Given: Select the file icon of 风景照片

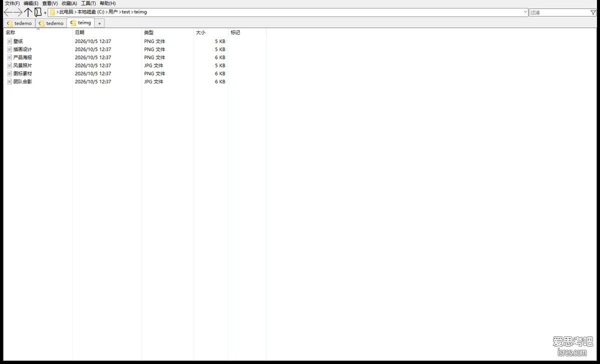Looking at the screenshot, I should click(x=9, y=65).
